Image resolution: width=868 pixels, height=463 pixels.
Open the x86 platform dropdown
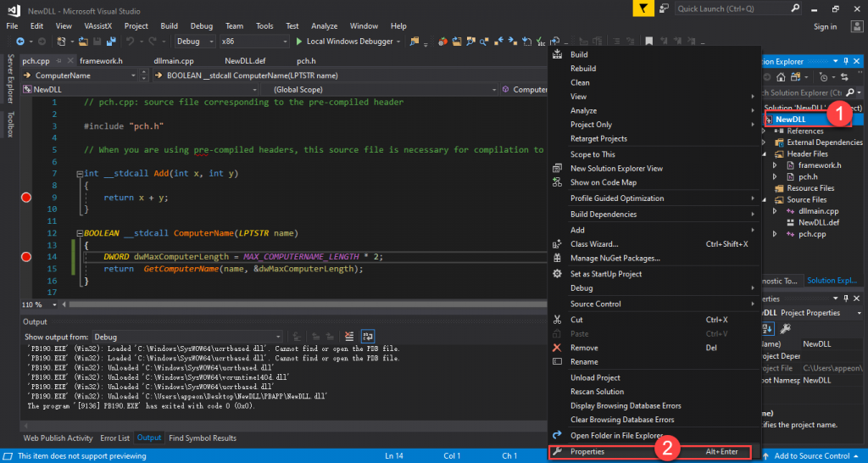(251, 42)
